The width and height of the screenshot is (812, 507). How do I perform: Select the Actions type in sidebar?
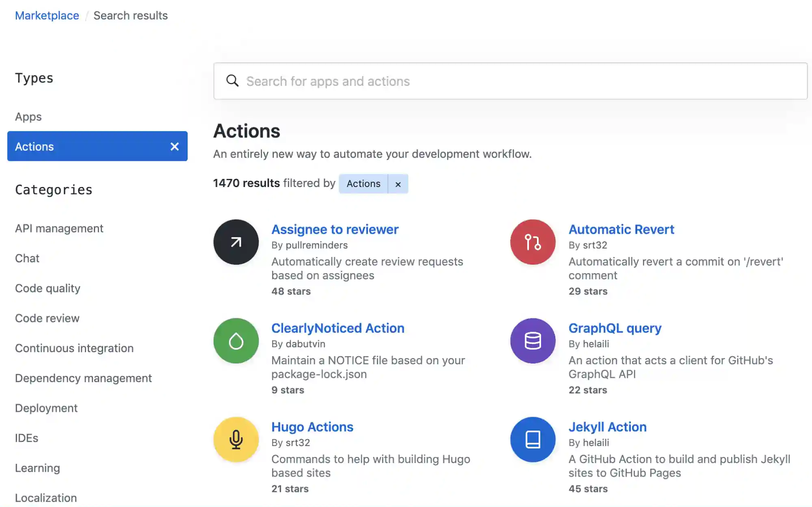[x=97, y=146]
